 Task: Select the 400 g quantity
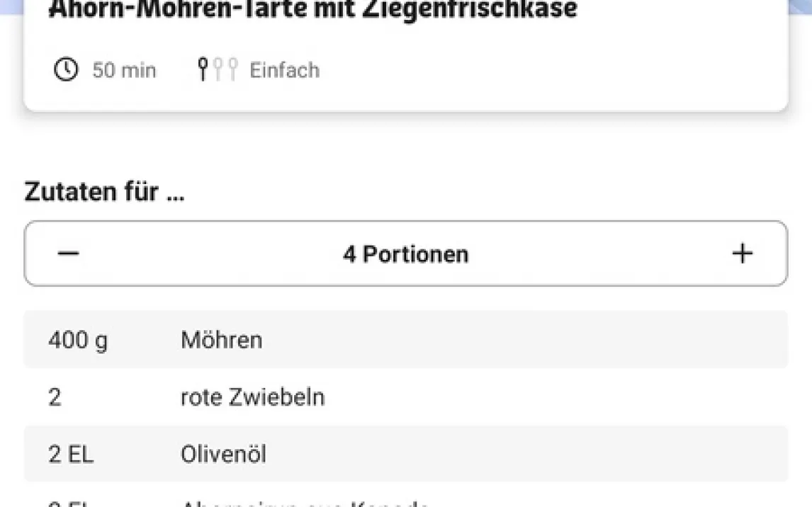click(78, 340)
